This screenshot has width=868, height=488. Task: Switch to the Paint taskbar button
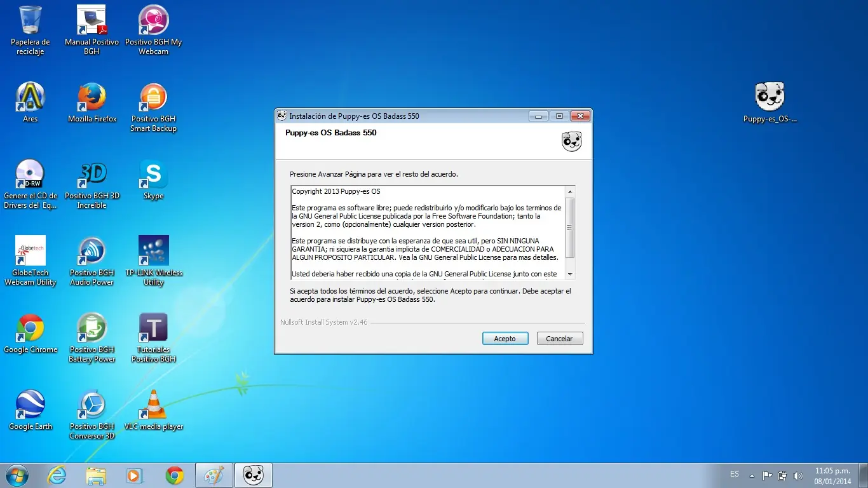214,475
